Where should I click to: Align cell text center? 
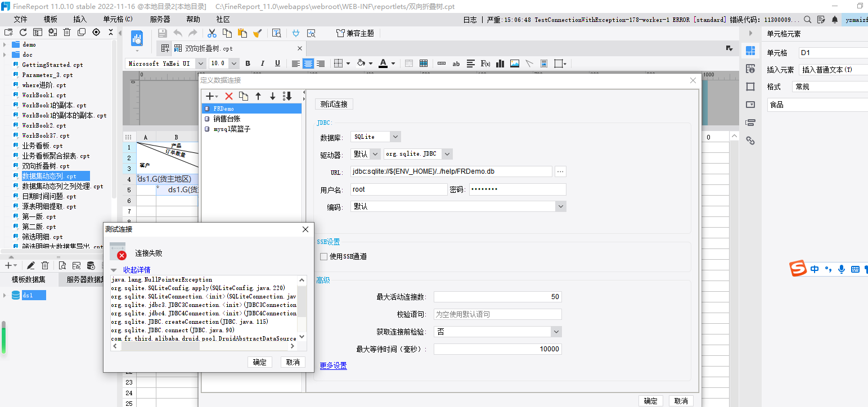(308, 64)
